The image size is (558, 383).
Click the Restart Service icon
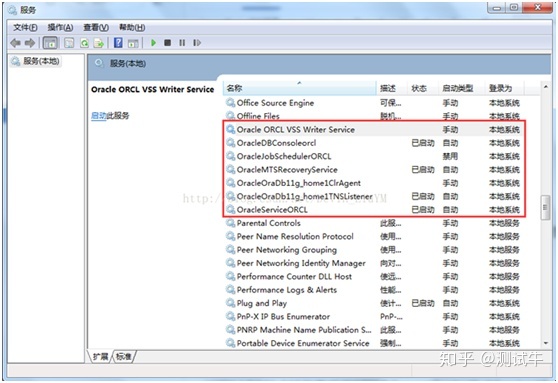pyautogui.click(x=197, y=43)
